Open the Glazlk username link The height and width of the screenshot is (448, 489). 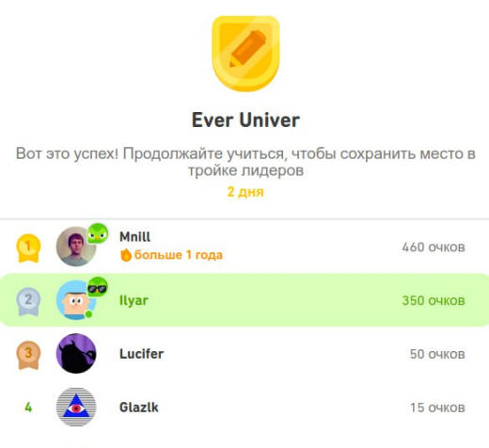click(139, 408)
